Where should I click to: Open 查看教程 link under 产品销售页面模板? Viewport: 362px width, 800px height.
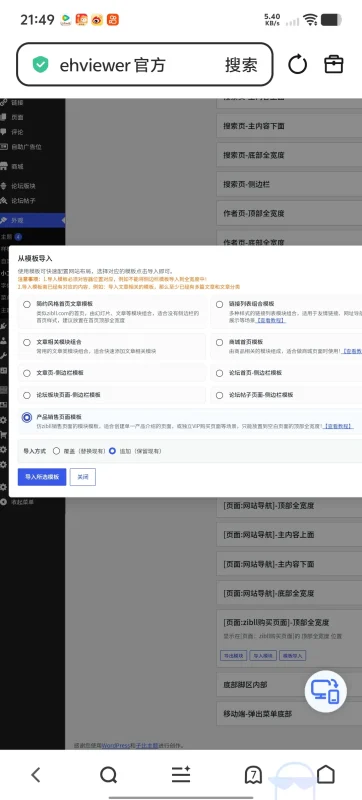pyautogui.click(x=339, y=426)
